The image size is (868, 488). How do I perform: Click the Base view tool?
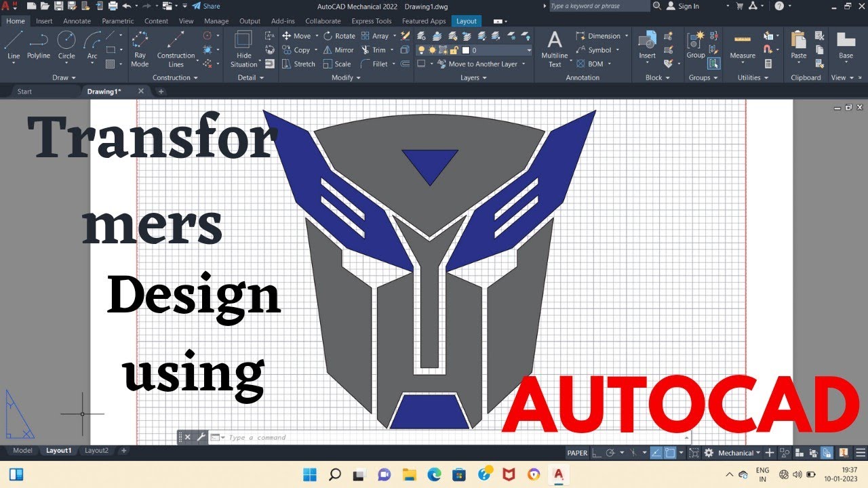point(846,45)
